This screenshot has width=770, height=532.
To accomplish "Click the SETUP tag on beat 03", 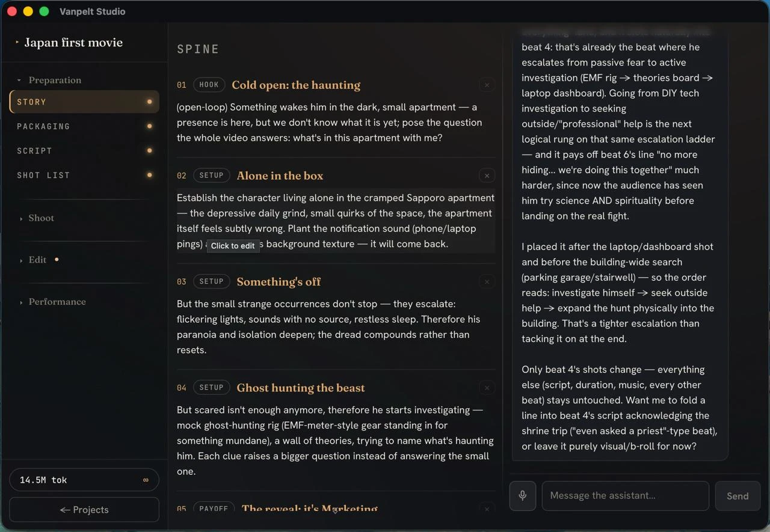I will tap(211, 281).
